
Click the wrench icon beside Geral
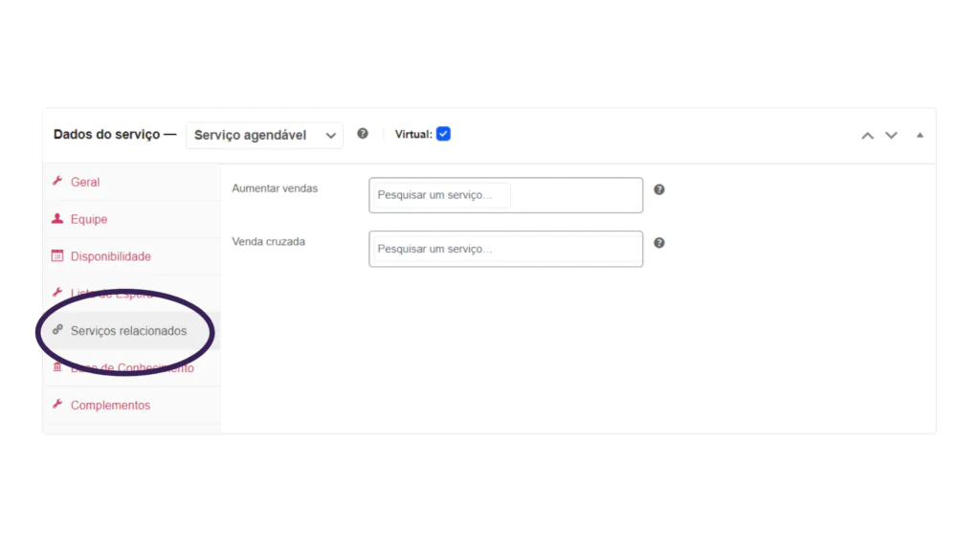coord(57,181)
